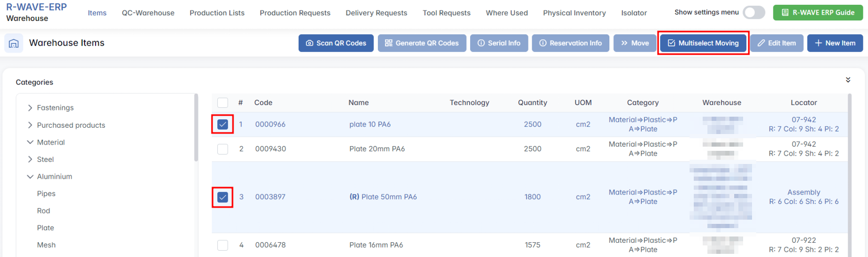Collapse panel using double chevron icon

tap(848, 80)
